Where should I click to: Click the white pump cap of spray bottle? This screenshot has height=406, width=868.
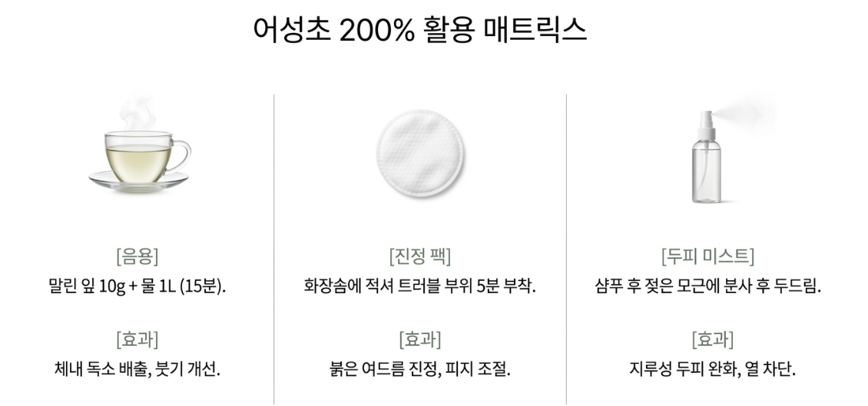pos(706,125)
